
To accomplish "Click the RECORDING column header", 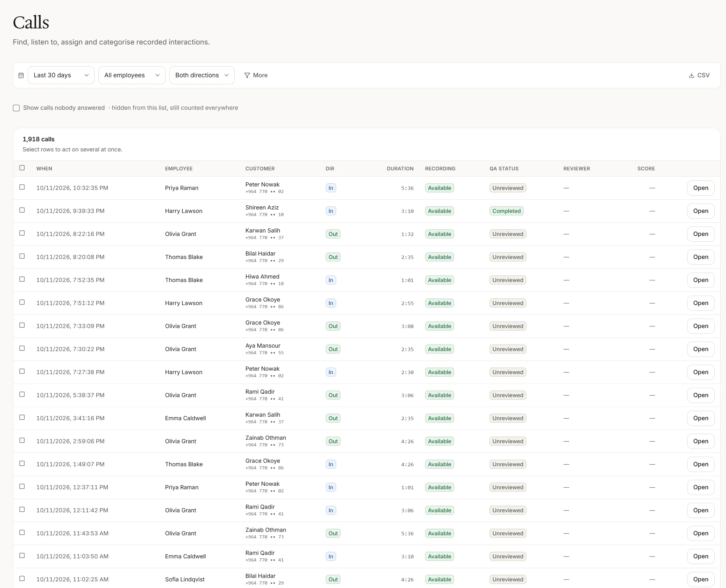I will [440, 169].
